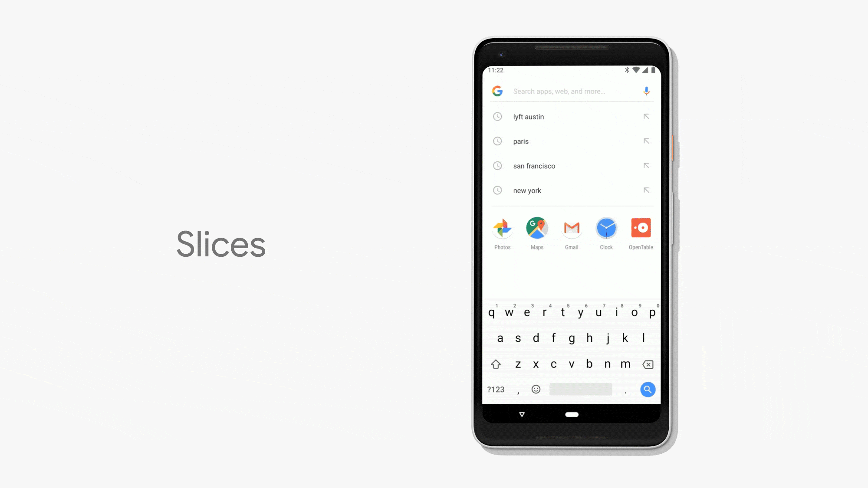Tap the shift key on keyboard

(496, 364)
